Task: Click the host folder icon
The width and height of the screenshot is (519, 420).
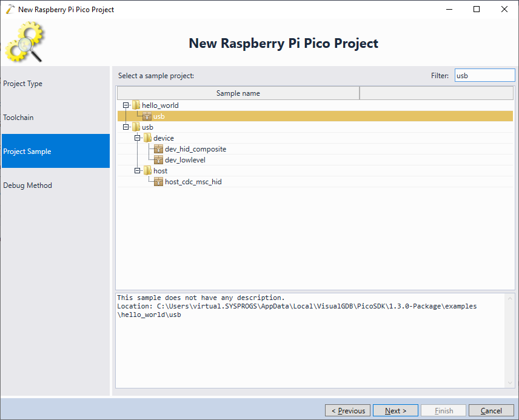Action: point(147,171)
